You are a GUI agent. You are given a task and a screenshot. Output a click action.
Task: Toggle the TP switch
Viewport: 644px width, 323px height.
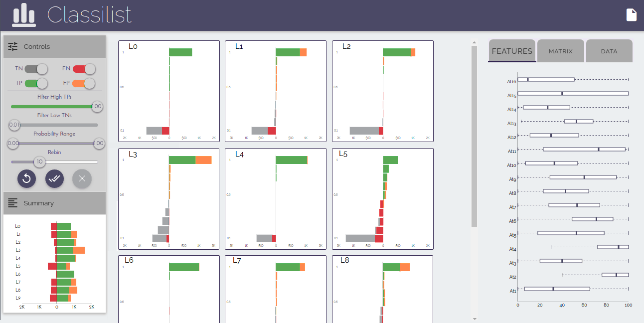click(36, 83)
